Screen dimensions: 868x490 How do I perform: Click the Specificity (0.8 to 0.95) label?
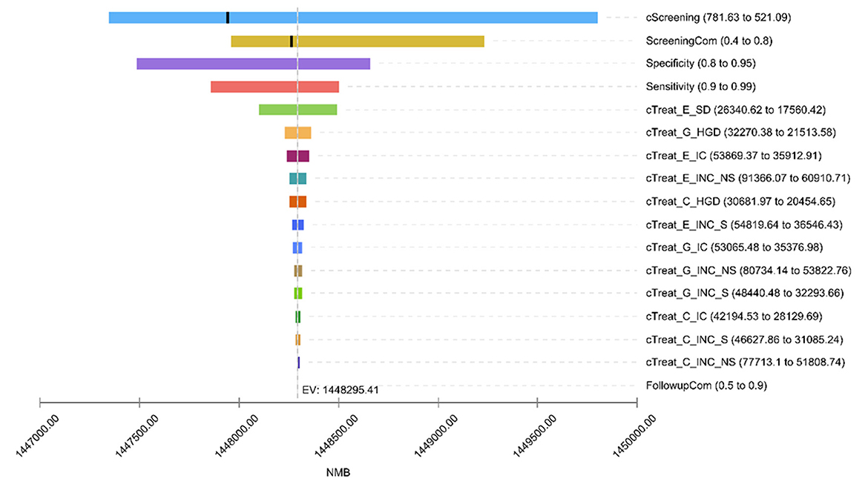click(x=700, y=64)
